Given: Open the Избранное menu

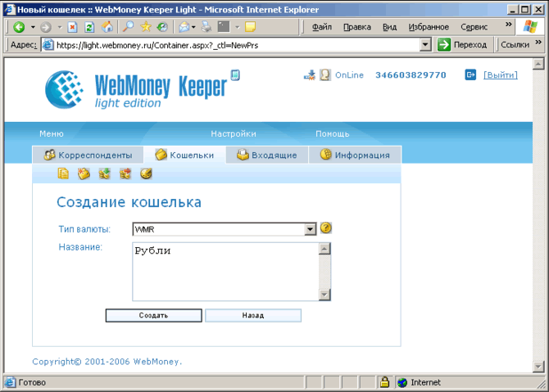Looking at the screenshot, I should point(429,27).
